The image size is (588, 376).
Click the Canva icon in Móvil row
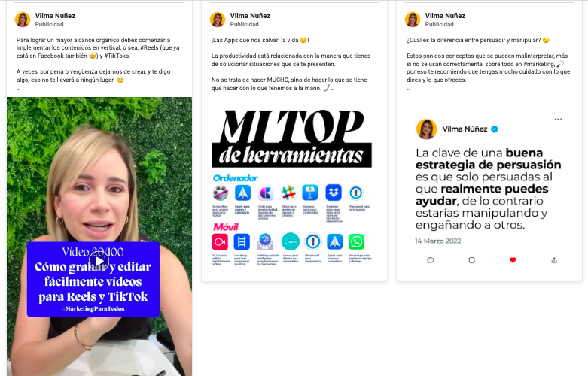click(x=291, y=241)
